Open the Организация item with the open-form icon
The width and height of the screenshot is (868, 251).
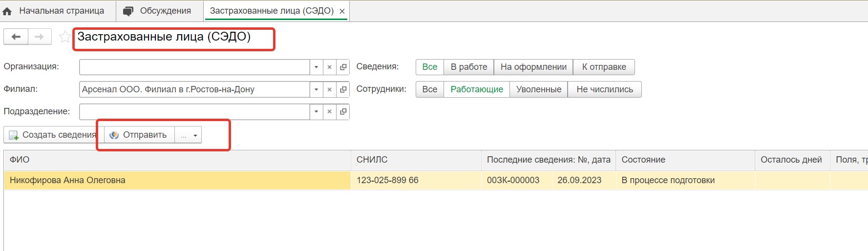343,67
